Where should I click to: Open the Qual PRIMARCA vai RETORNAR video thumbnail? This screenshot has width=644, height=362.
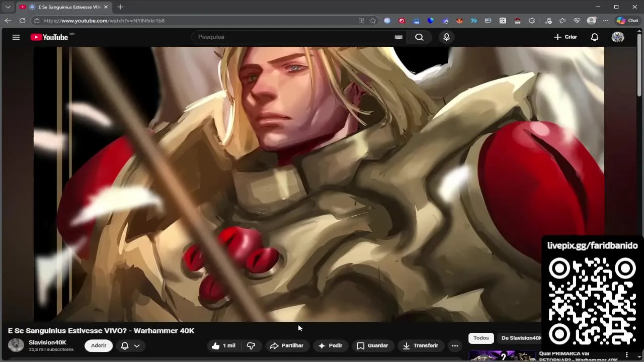[503, 356]
